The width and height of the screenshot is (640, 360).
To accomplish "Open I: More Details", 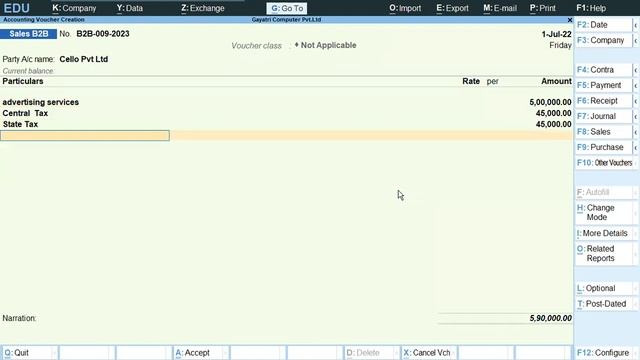I will [604, 233].
